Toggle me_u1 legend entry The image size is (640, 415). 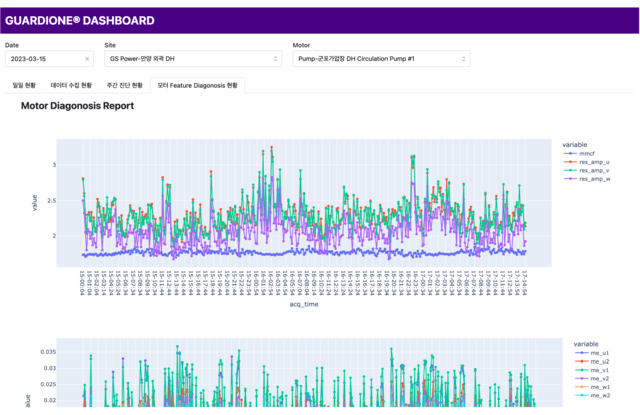[592, 353]
